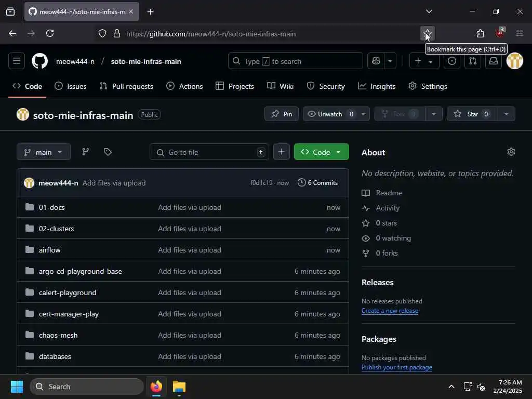Open the 01-docs folder
Image resolution: width=532 pixels, height=399 pixels.
click(51, 207)
